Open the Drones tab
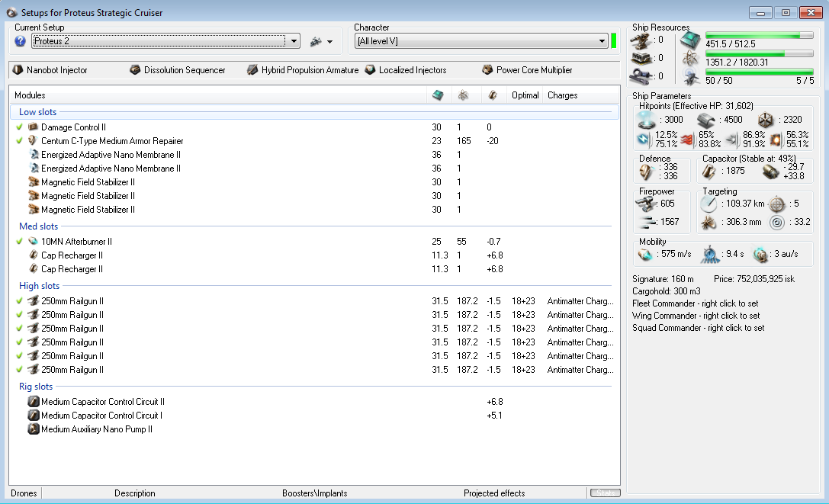Image resolution: width=829 pixels, height=504 pixels. 24,493
